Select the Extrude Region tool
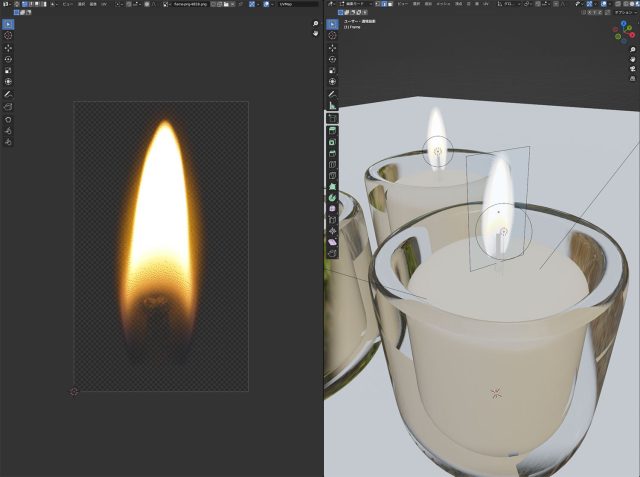Viewport: 640px width, 477px height. (x=332, y=131)
